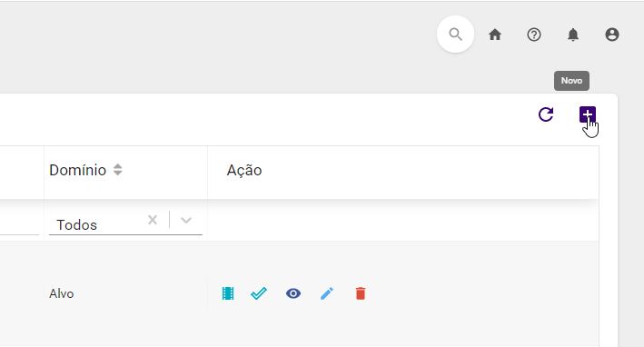Sort by Domínio using the sort arrows

tap(118, 170)
